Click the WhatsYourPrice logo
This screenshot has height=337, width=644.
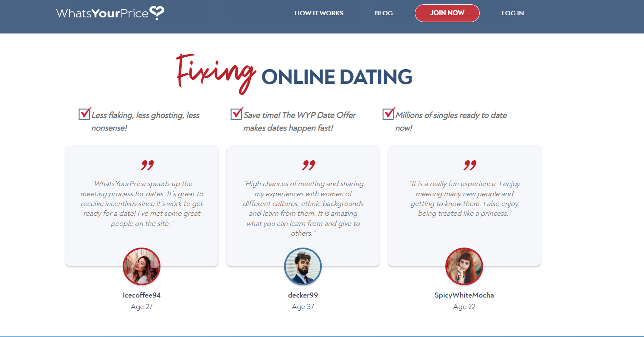[x=110, y=13]
